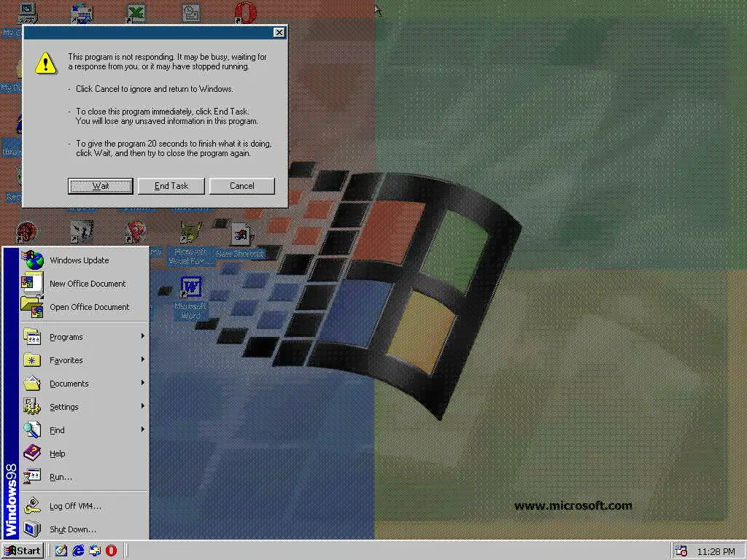The width and height of the screenshot is (747, 560).
Task: Click Cancel to return to Windows
Action: 242,186
